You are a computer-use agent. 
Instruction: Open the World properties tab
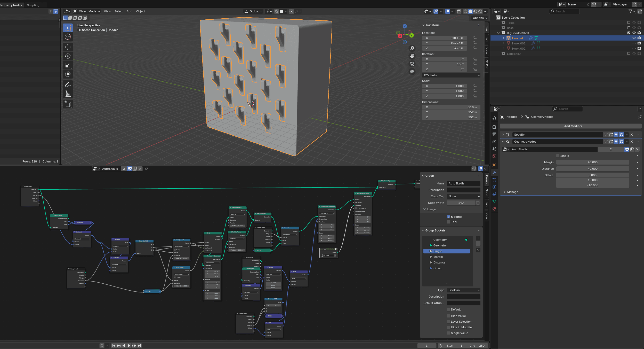pos(494,156)
